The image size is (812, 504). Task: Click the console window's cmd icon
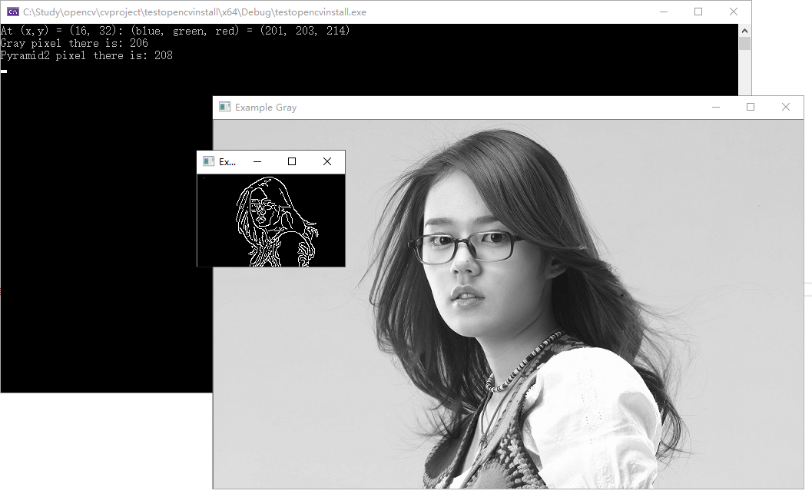coord(13,12)
